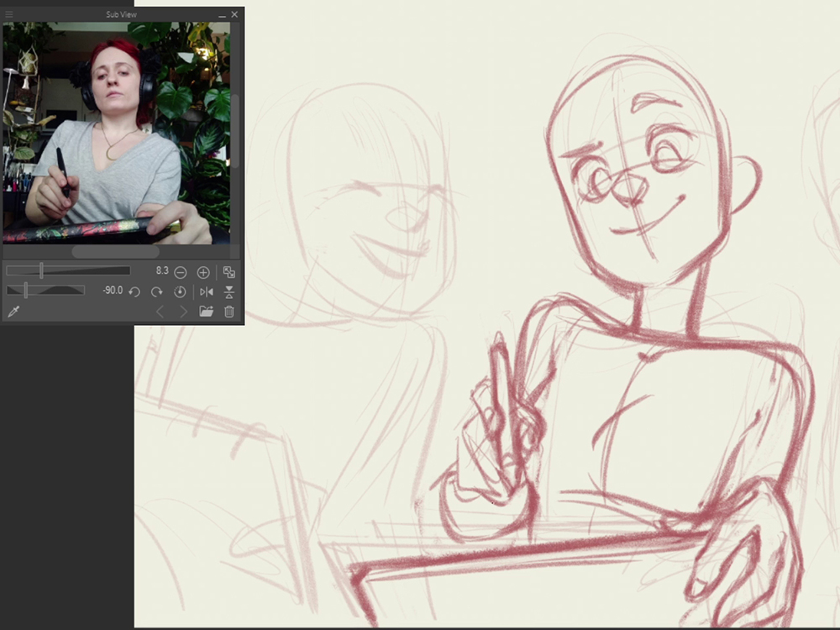This screenshot has height=630, width=840.
Task: Zoom out the Sub View image
Action: pos(181,272)
